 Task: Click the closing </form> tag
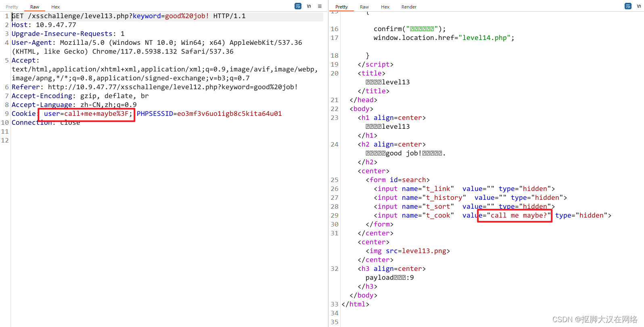(x=380, y=224)
